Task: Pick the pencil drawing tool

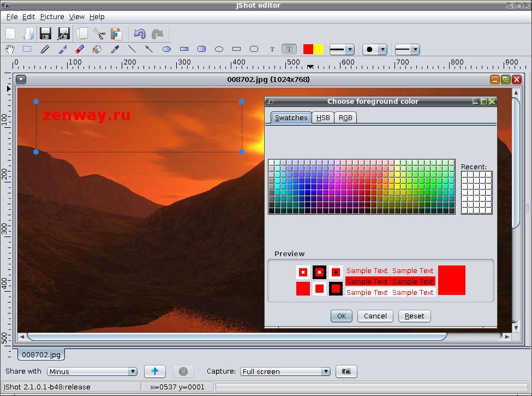Action: 45,49
